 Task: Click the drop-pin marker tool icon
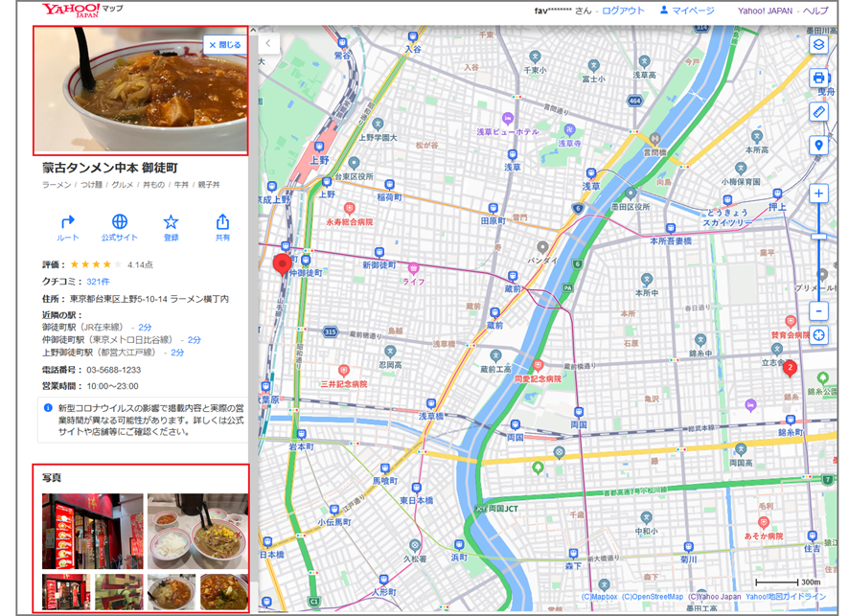point(818,146)
